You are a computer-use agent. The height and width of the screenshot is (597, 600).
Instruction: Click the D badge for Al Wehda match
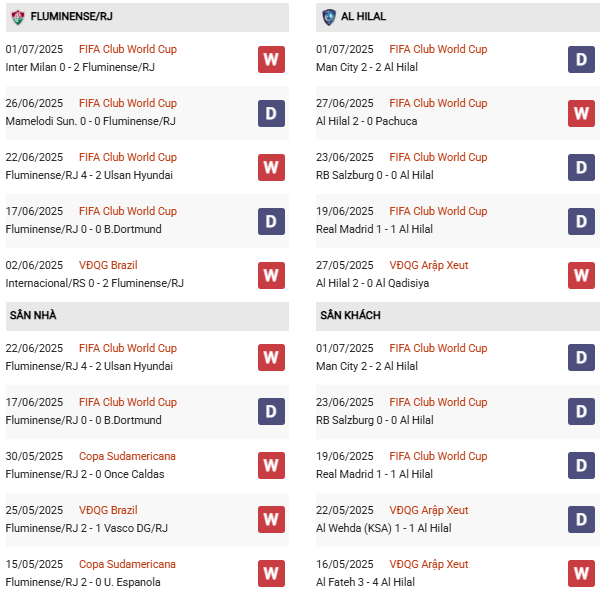pyautogui.click(x=581, y=520)
